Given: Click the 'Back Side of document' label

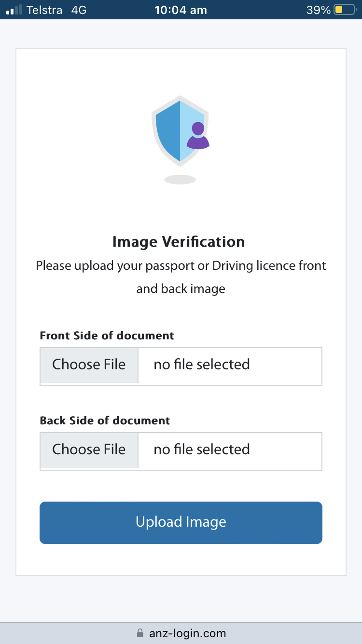Looking at the screenshot, I should tap(105, 420).
